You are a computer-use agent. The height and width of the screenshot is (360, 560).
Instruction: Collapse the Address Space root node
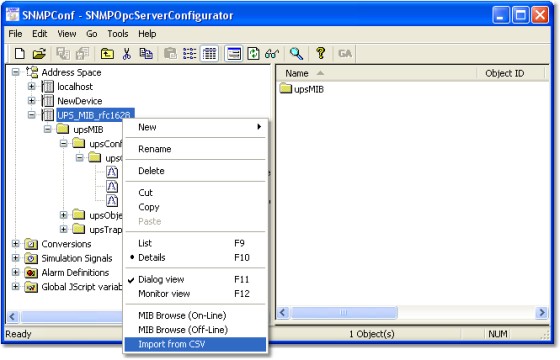point(15,72)
